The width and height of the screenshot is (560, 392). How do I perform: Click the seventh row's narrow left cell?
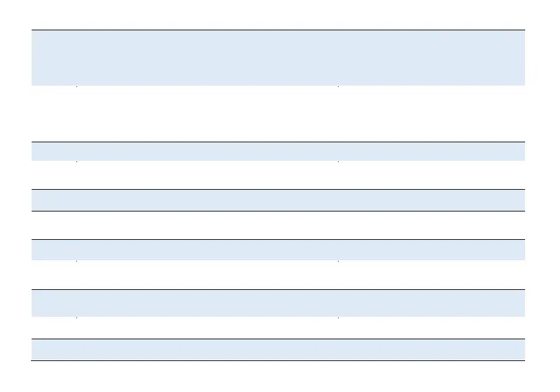54,249
